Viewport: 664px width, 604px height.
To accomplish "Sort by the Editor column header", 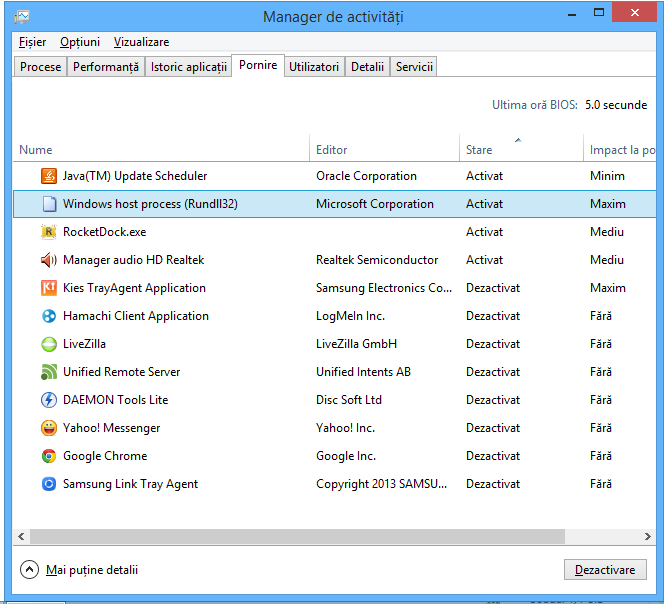I will (384, 150).
